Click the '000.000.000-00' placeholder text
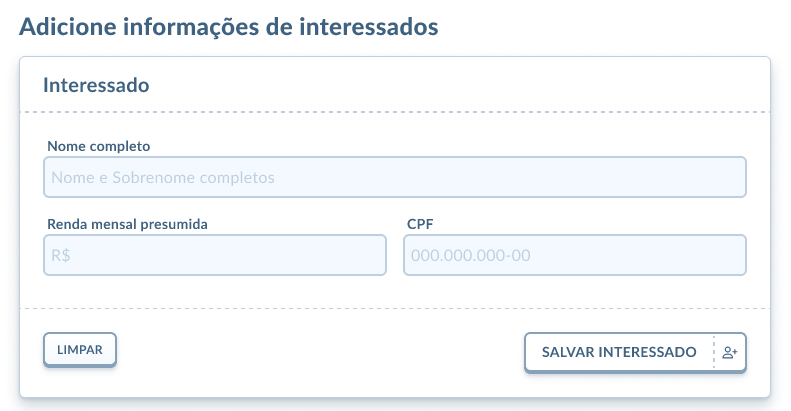This screenshot has height=411, width=791. 470,256
